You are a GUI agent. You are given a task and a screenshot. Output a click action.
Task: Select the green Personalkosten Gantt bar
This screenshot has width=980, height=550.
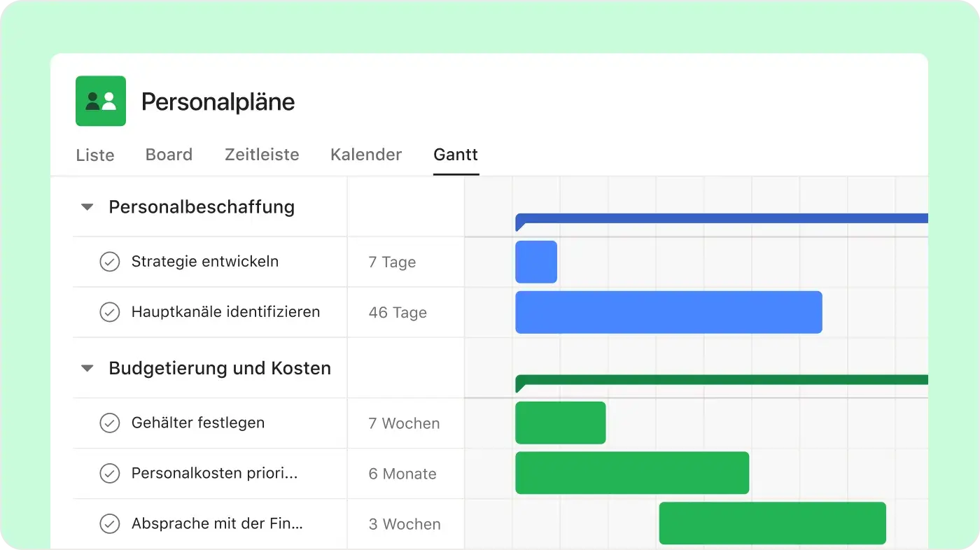click(632, 473)
